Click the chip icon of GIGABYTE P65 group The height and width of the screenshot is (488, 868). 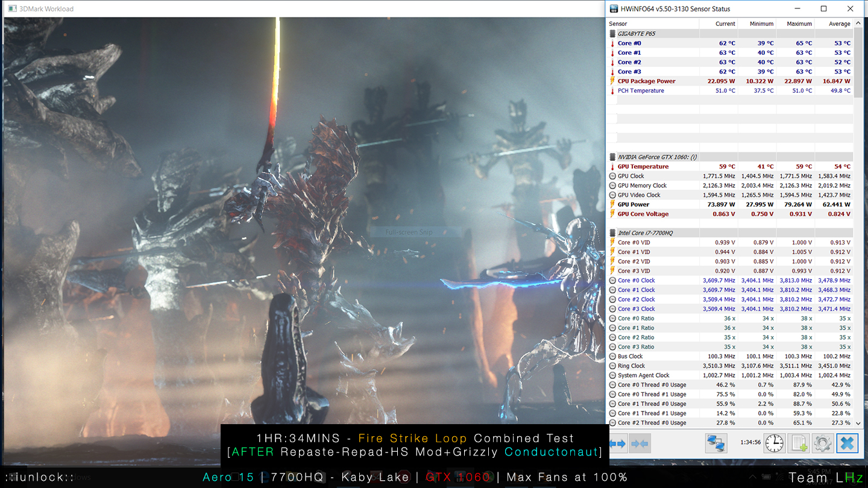[x=612, y=34]
